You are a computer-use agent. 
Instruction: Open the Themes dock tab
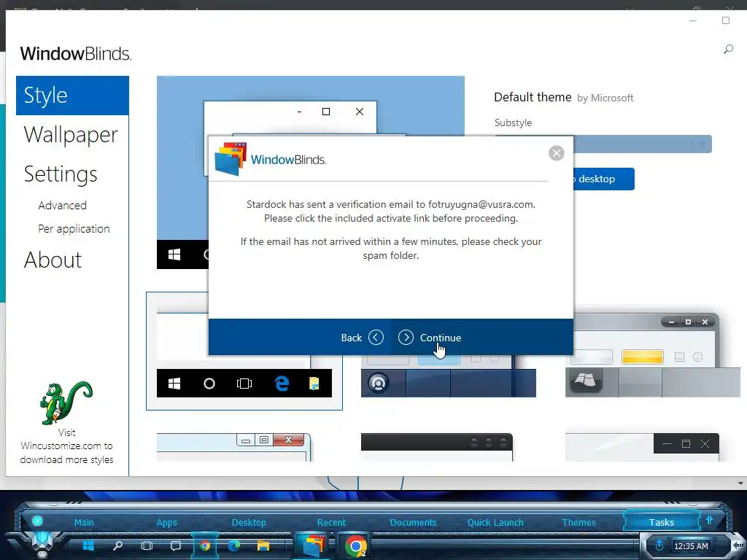[x=578, y=522]
